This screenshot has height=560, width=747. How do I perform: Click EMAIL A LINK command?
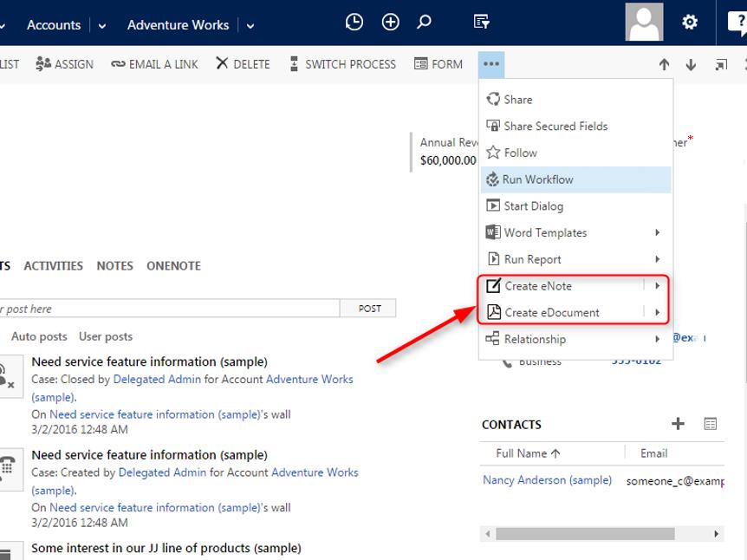[154, 64]
